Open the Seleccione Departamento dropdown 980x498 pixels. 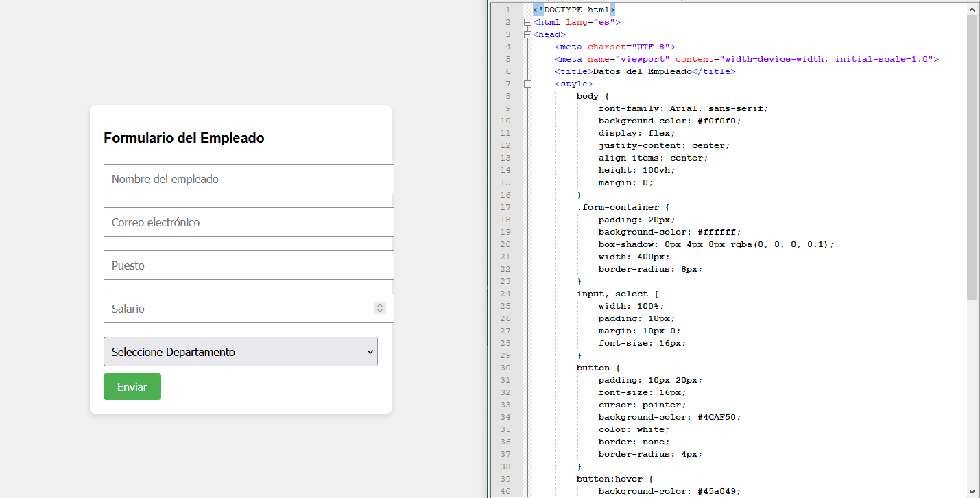(x=240, y=352)
